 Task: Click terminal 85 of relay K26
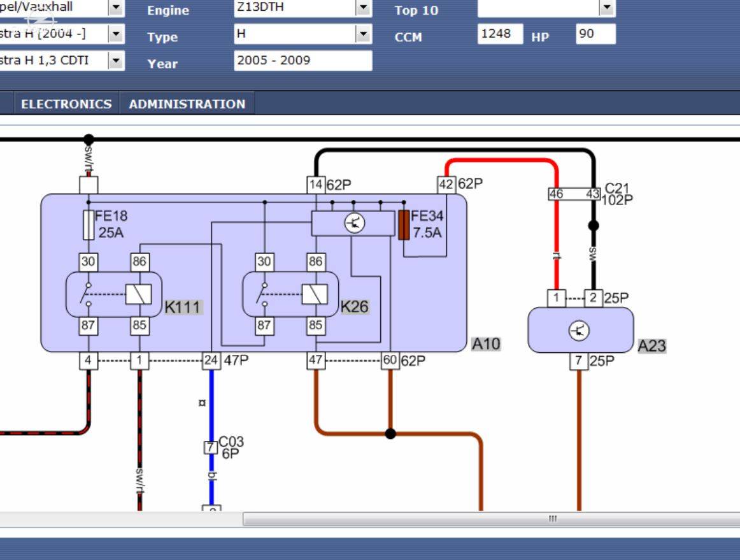coord(315,326)
